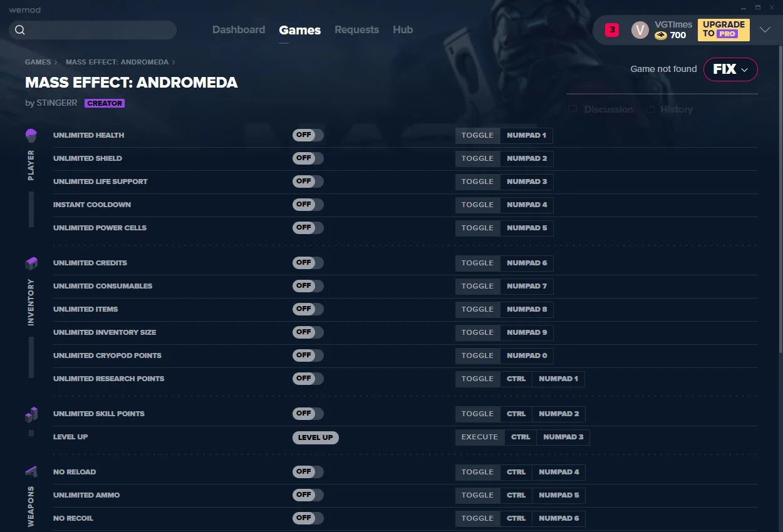Viewport: 783px width, 532px height.
Task: Expand the account dropdown chevron
Action: [x=765, y=30]
